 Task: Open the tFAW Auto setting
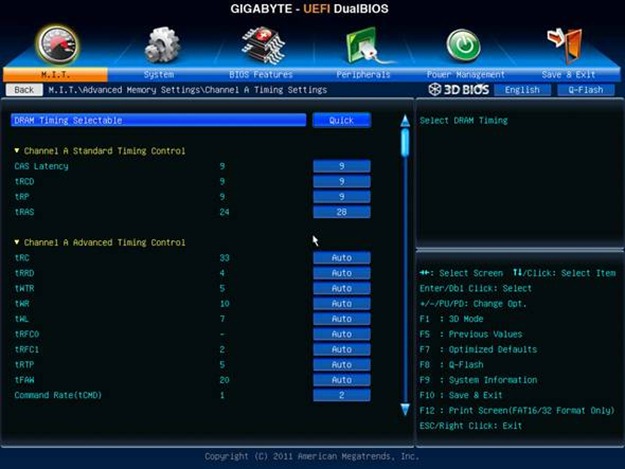click(x=342, y=380)
